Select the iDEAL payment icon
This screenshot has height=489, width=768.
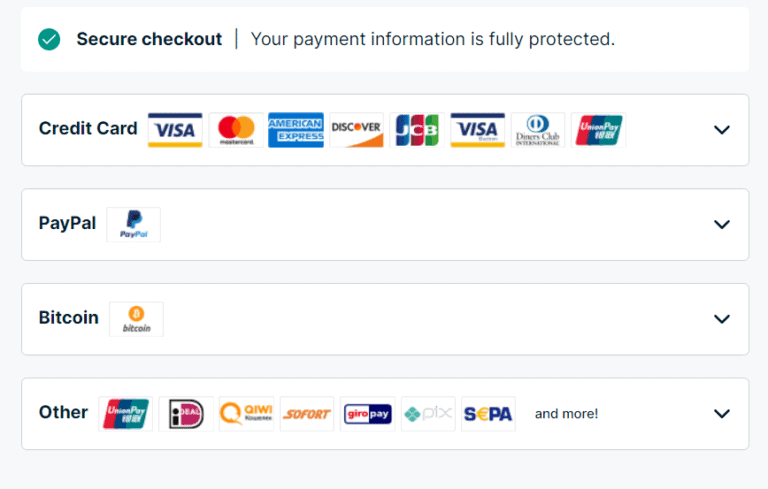pos(187,413)
